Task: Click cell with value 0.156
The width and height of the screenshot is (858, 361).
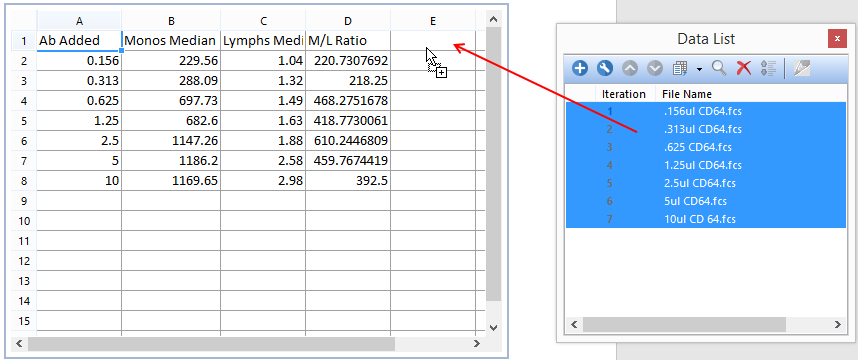Action: [79, 61]
